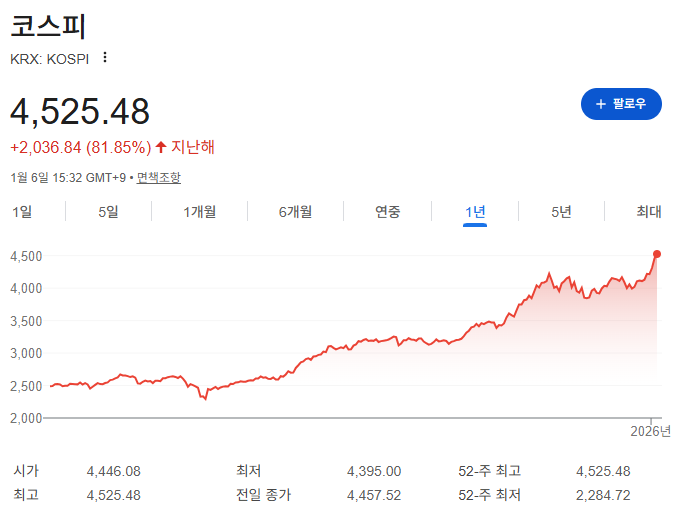Viewport: 682px width, 519px height.
Task: Click the 2,500 y-axis label
Action: [26, 386]
